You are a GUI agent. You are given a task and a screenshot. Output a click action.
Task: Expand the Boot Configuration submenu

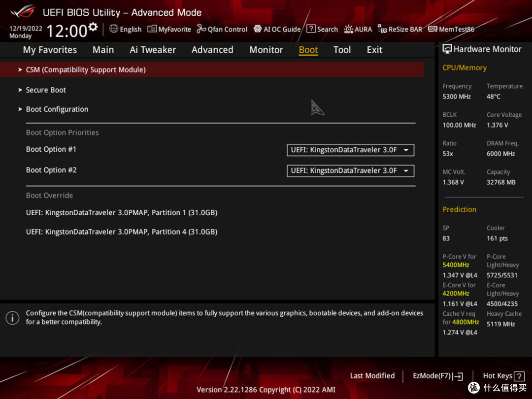57,109
